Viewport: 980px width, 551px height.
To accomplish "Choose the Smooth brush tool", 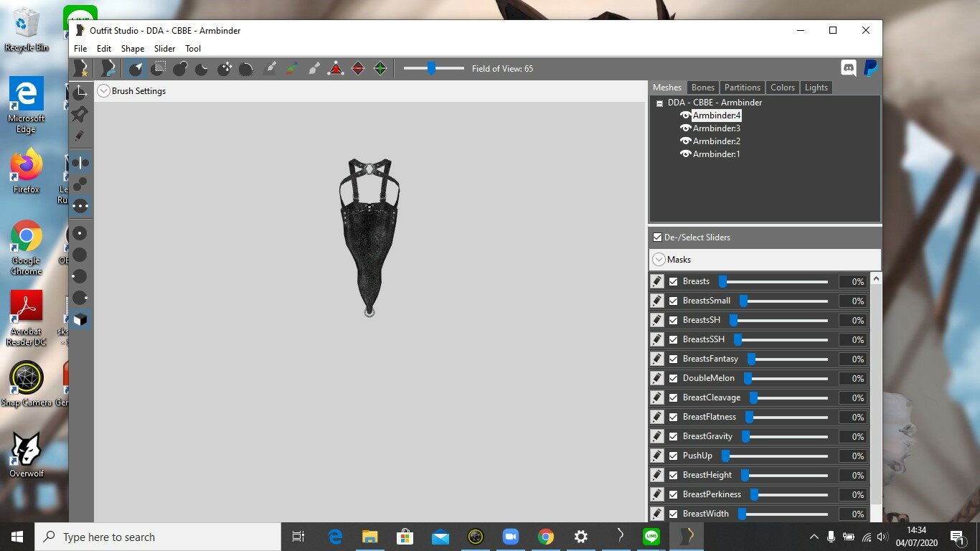I will coord(246,69).
